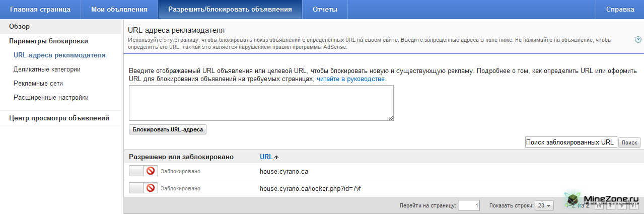Open the 'Показать строки' rows dropdown
Screen dimensions: 644x214
[x=544, y=205]
